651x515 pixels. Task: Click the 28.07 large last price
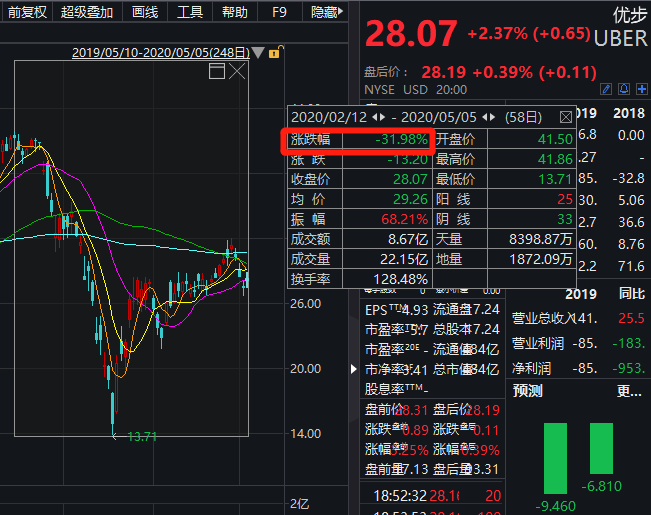click(411, 34)
